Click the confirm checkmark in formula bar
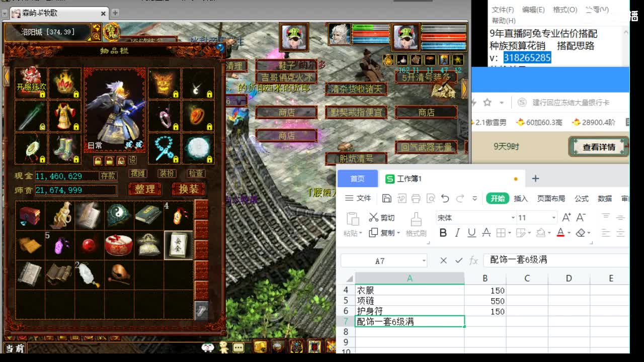Screen dimensions: 644x362 point(458,260)
